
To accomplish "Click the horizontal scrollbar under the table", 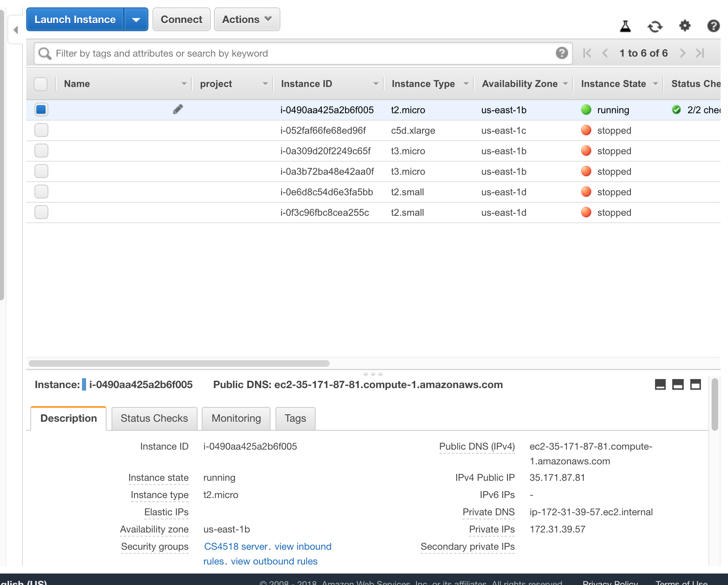I will [x=179, y=363].
